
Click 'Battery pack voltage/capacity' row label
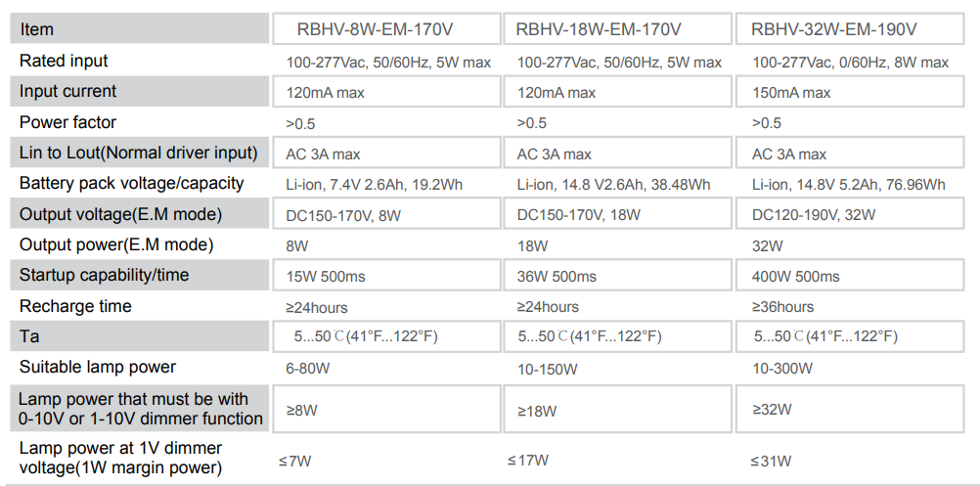(131, 183)
